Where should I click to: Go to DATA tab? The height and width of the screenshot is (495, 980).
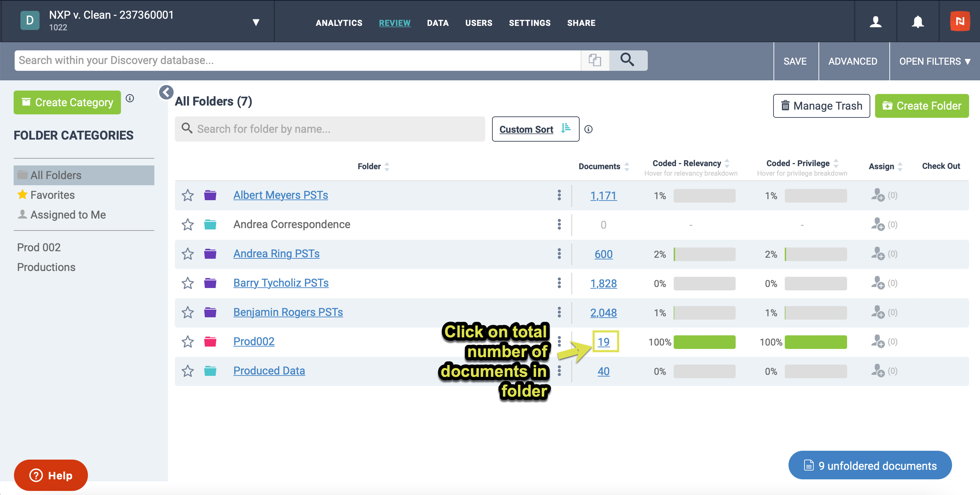[438, 23]
